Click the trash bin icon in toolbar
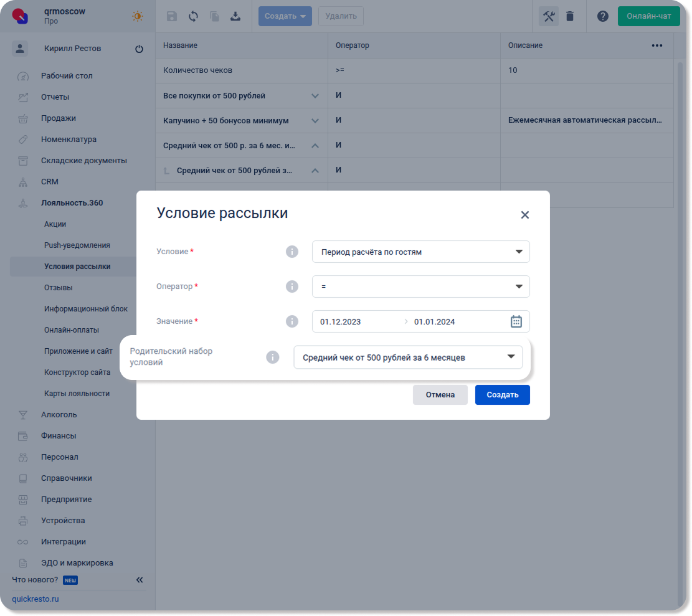Screen dimensions: 692x616 pos(570,16)
